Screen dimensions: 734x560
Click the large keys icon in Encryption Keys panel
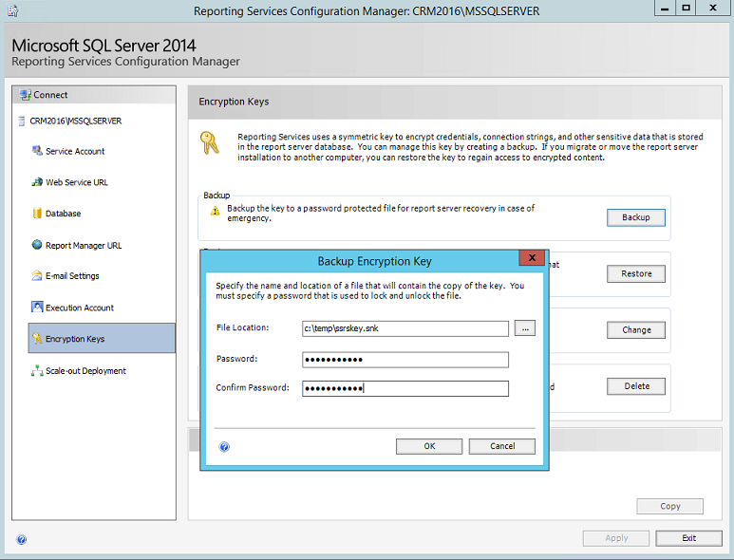coord(209,143)
